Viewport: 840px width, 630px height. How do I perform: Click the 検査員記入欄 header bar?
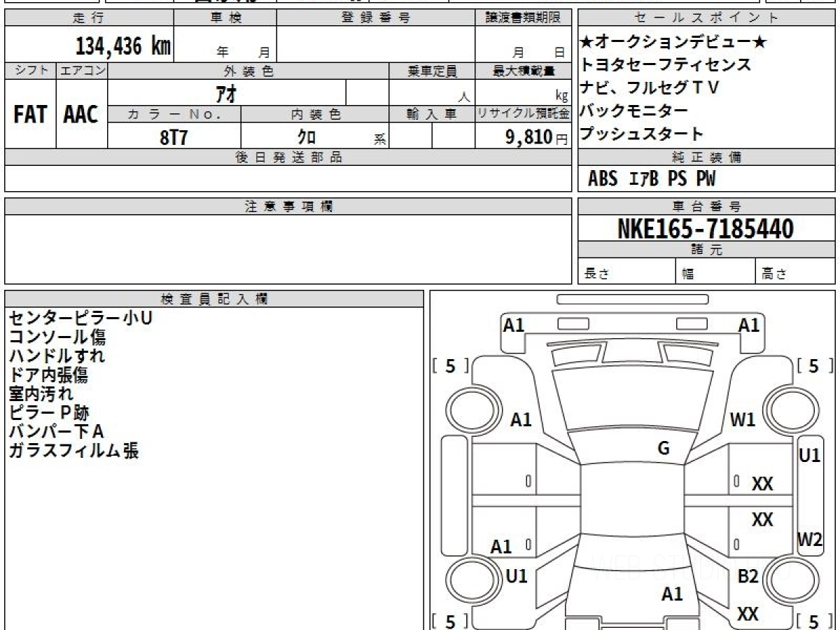(x=214, y=299)
